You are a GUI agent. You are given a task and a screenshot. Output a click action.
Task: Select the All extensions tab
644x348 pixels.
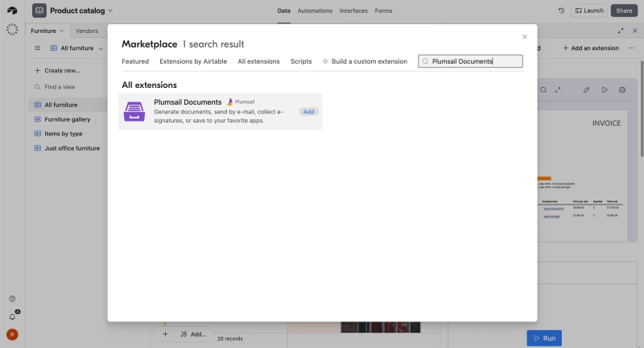pyautogui.click(x=258, y=61)
